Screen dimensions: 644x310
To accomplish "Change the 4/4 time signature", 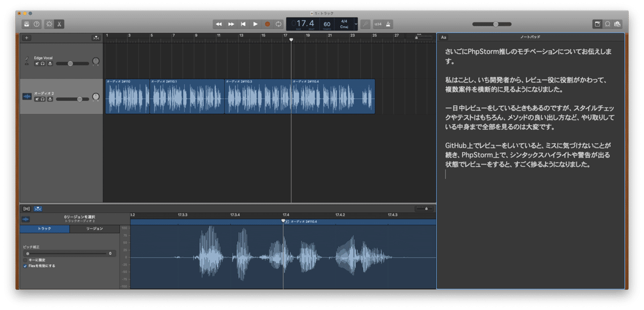I will (x=344, y=21).
